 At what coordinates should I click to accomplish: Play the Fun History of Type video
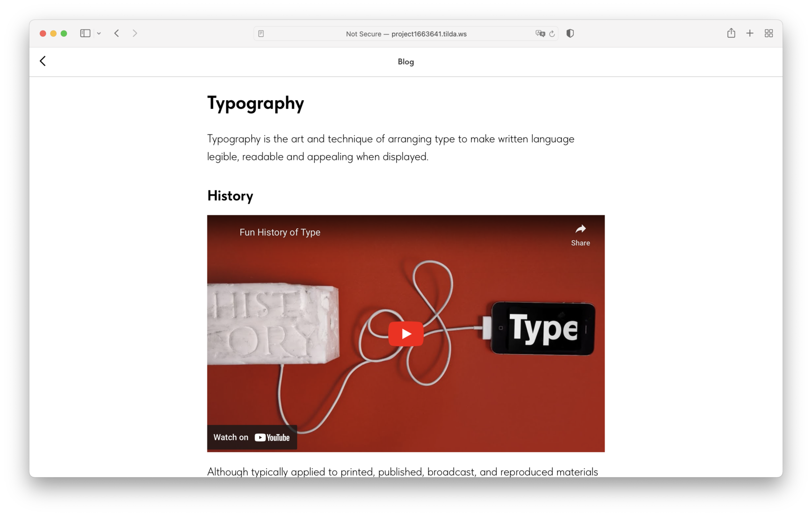click(406, 334)
